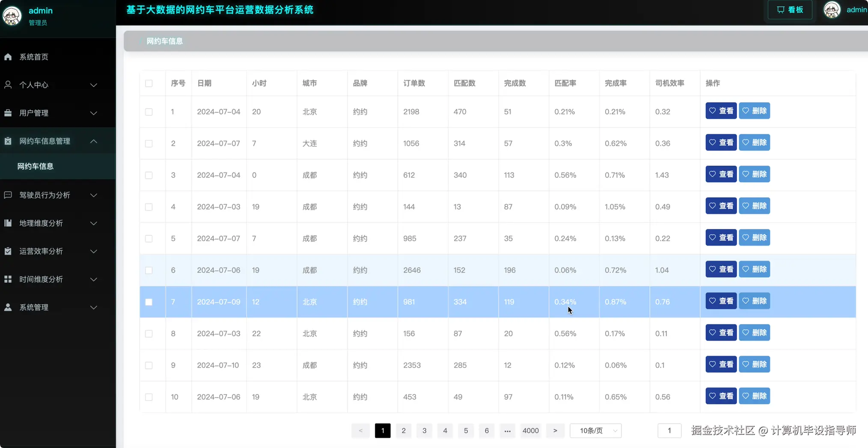
Task: Click the 个人中心 person icon
Action: coord(8,85)
